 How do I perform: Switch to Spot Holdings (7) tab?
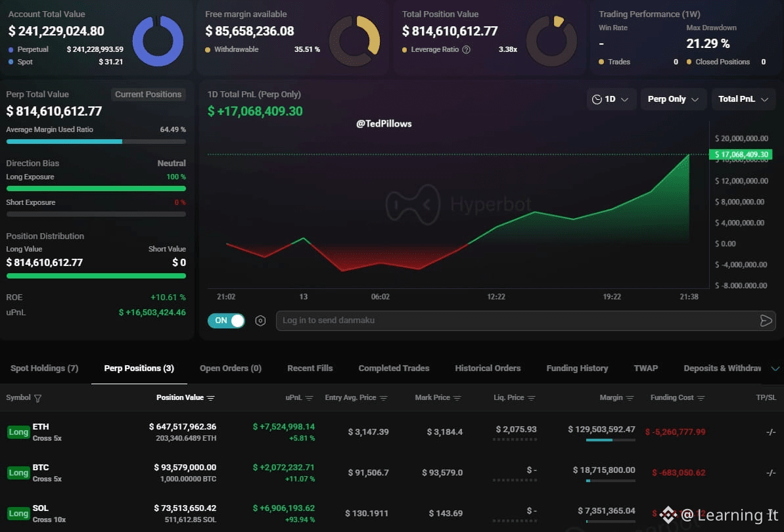coord(45,368)
